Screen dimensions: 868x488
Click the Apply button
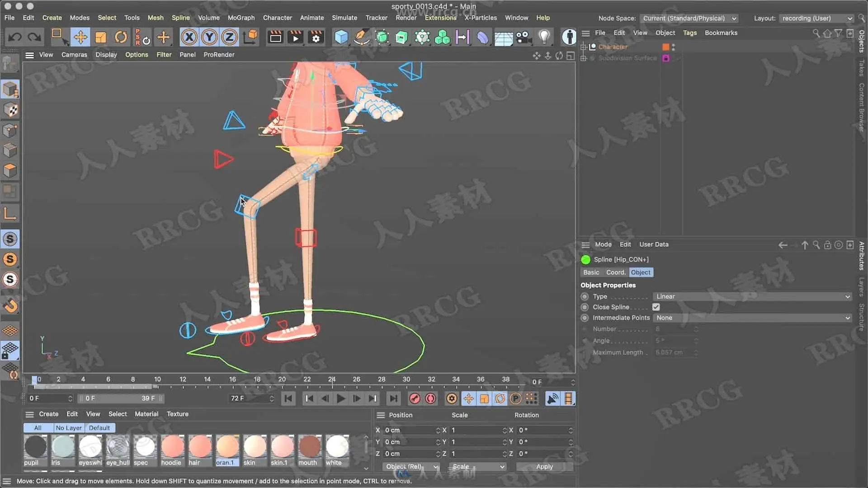[544, 467]
